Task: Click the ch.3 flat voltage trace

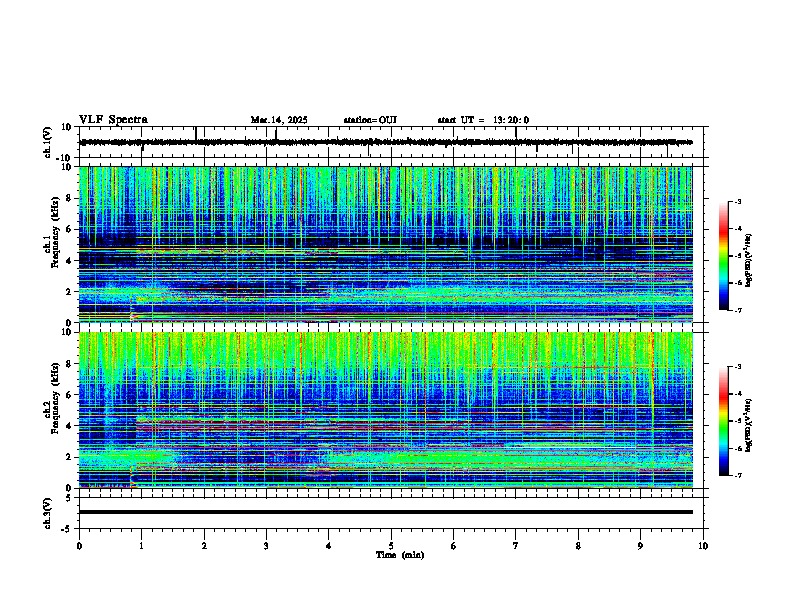Action: 386,512
